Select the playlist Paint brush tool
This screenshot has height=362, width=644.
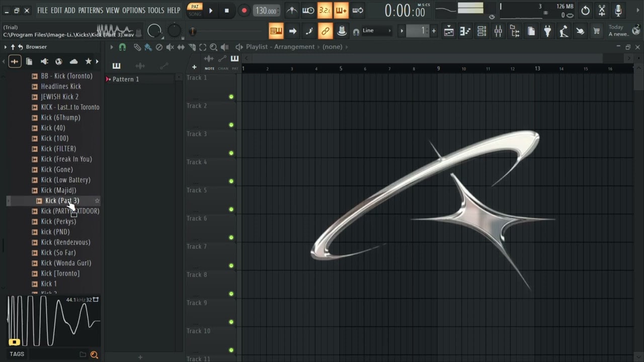tap(148, 47)
